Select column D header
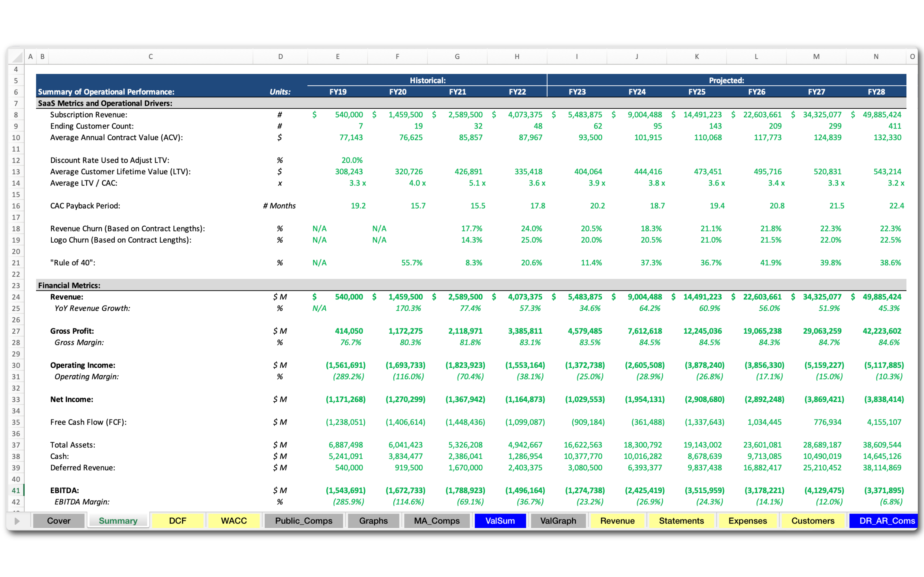Viewport: 924px width, 577px height. point(280,56)
